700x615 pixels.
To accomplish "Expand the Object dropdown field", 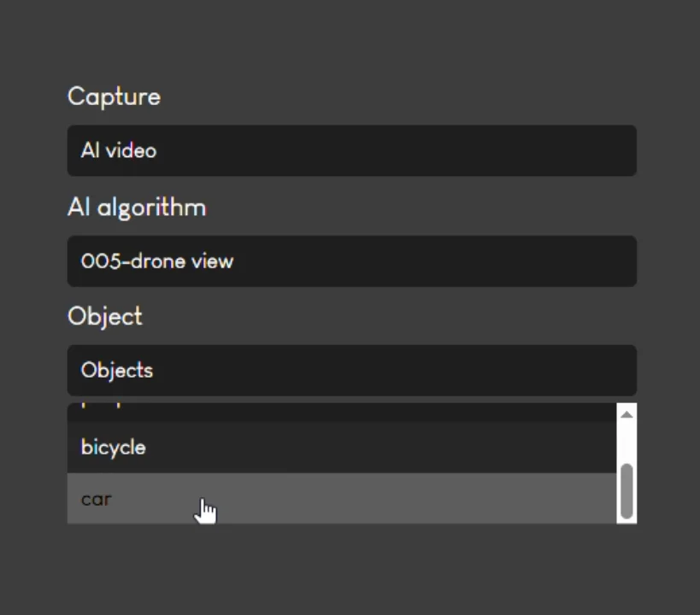I will [351, 370].
